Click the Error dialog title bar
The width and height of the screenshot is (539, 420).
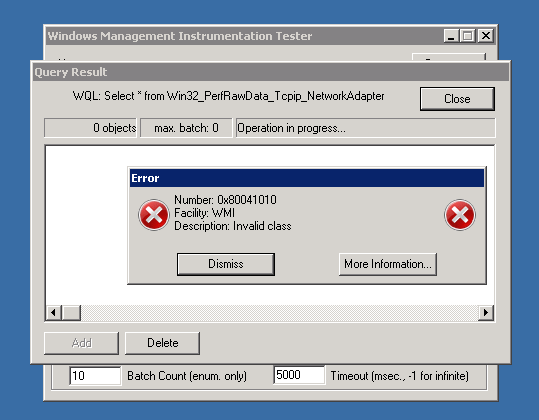pyautogui.click(x=307, y=178)
